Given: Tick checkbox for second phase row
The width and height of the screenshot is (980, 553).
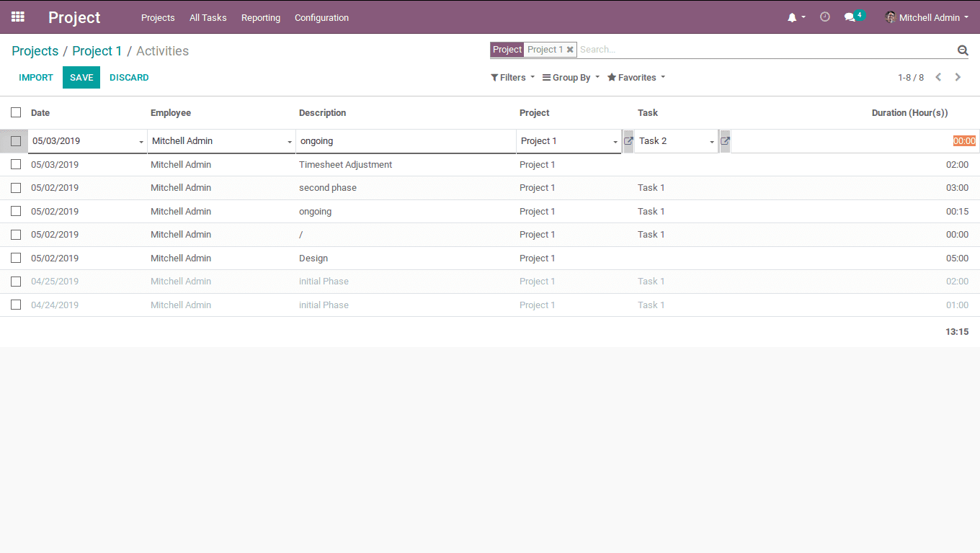Looking at the screenshot, I should [x=16, y=188].
